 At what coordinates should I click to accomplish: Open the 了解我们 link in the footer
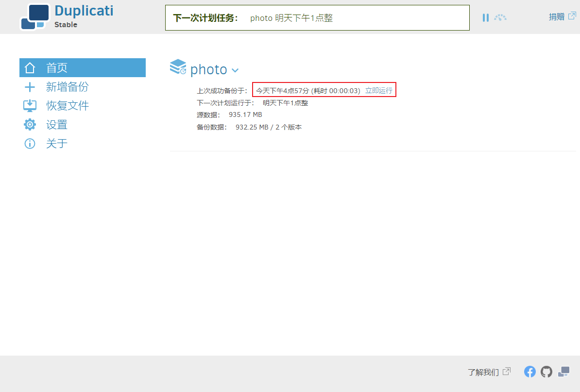[483, 372]
